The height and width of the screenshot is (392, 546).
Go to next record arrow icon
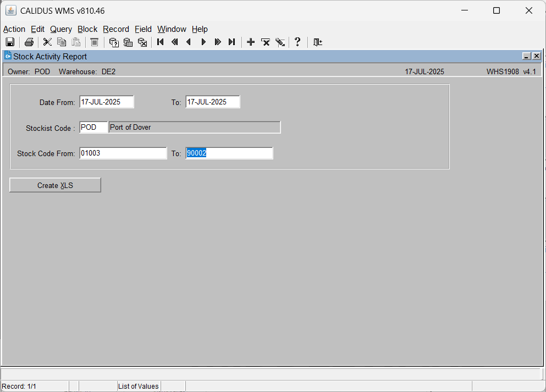point(203,42)
